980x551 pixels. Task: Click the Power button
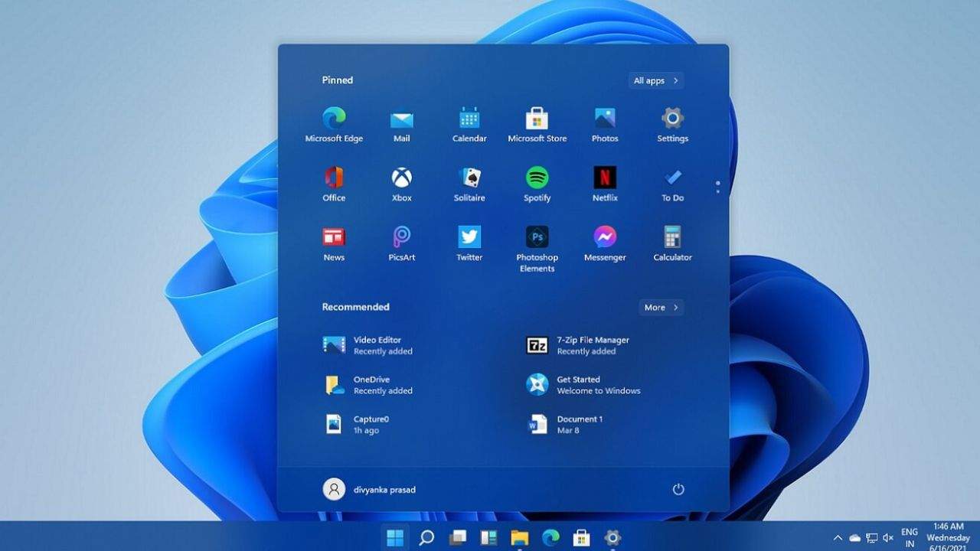[678, 489]
